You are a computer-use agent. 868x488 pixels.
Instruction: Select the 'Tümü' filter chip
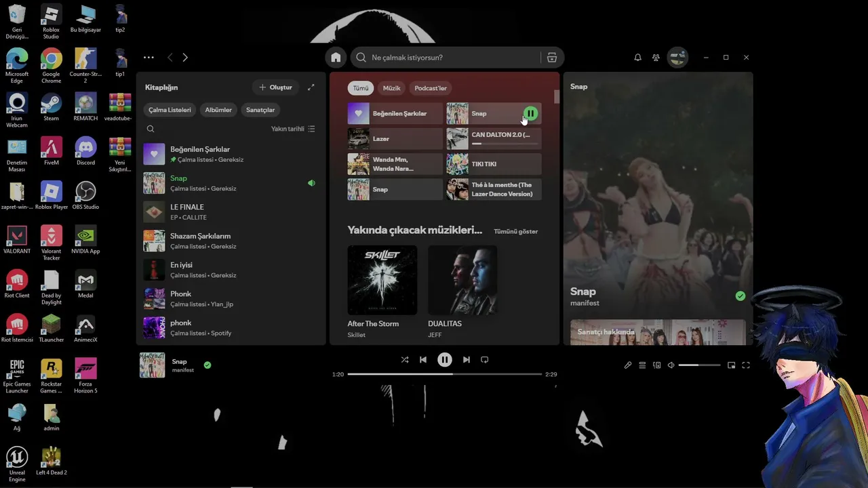[x=361, y=88]
